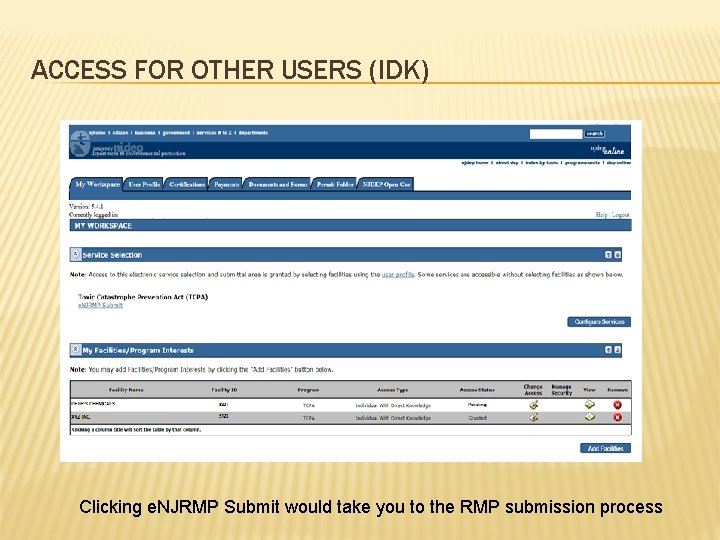Click the user profile link in note
The width and height of the screenshot is (720, 540).
[x=398, y=275]
